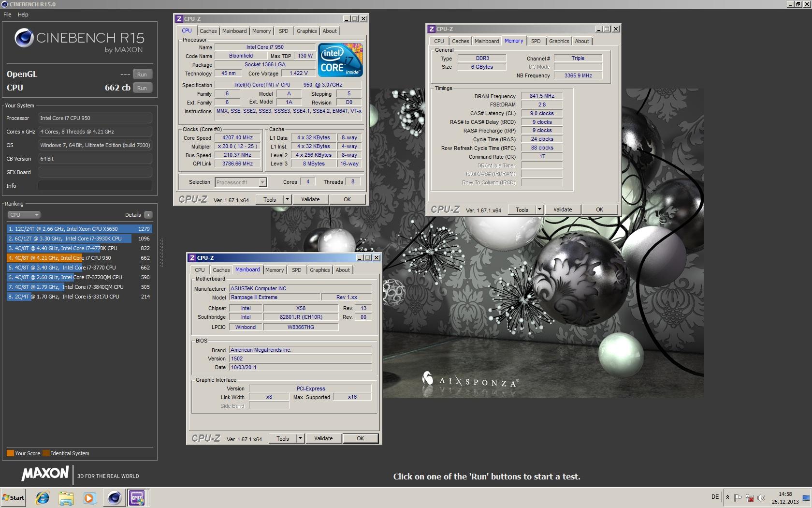Viewport: 812px width, 508px height.
Task: Open Mainboard tab in CPU window
Action: 234,31
